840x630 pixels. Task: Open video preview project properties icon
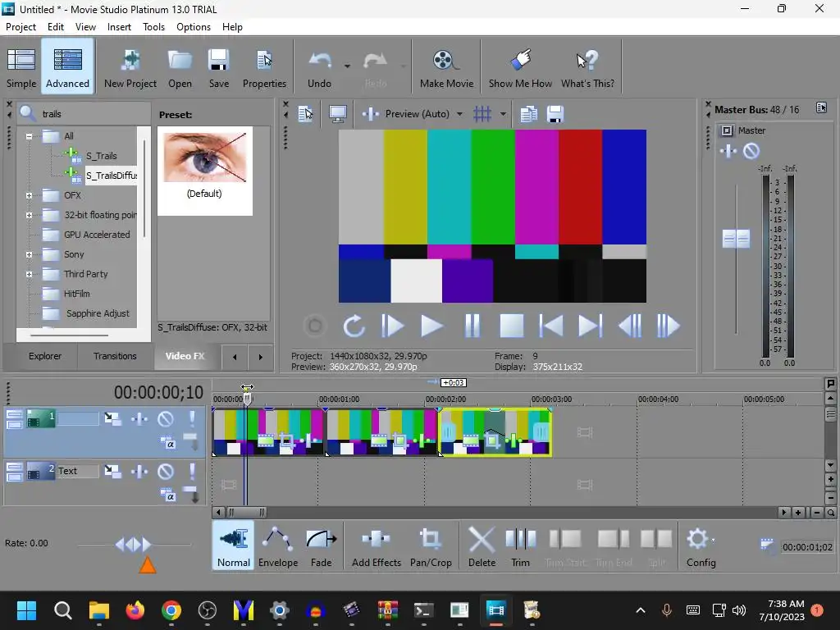coord(306,113)
